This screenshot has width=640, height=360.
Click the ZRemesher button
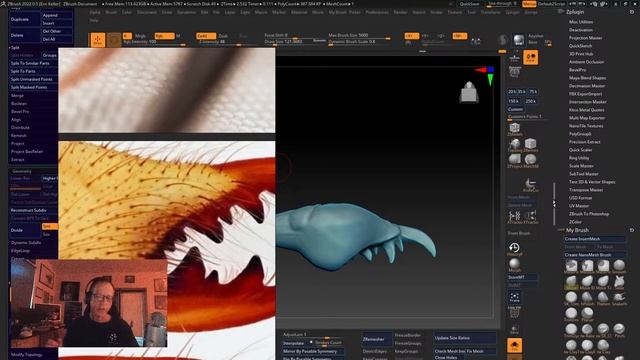click(x=377, y=339)
